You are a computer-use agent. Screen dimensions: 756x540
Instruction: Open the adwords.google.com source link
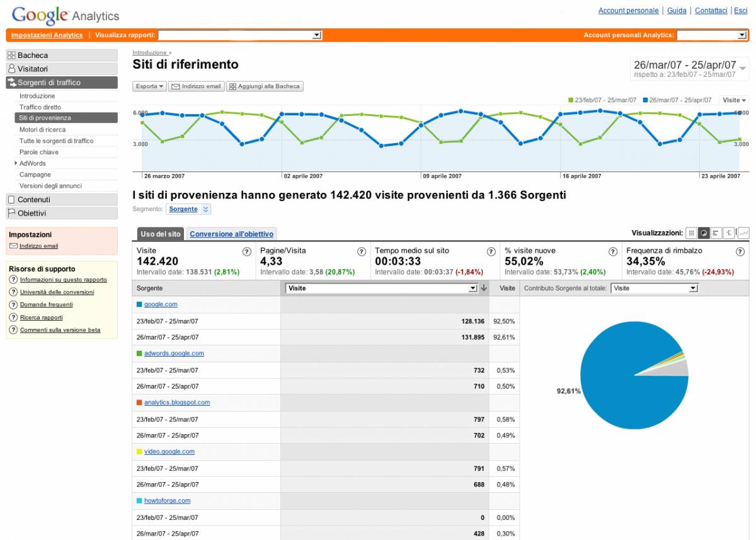click(174, 353)
